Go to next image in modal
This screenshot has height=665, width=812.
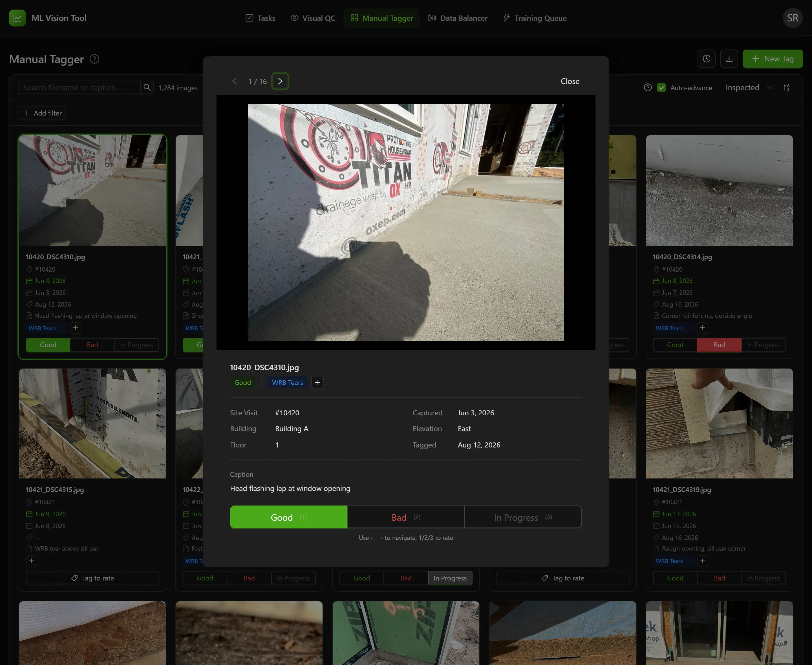(280, 81)
